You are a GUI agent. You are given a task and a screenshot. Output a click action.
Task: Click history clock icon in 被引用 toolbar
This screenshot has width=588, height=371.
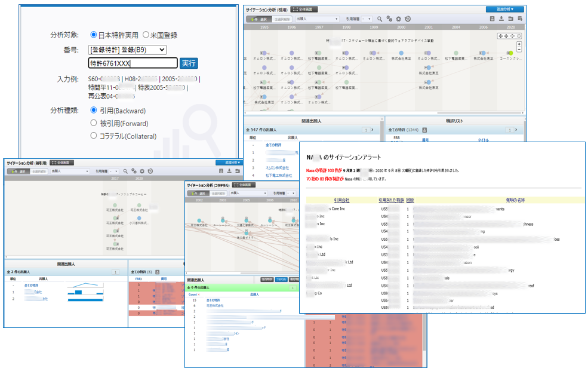[150, 171]
